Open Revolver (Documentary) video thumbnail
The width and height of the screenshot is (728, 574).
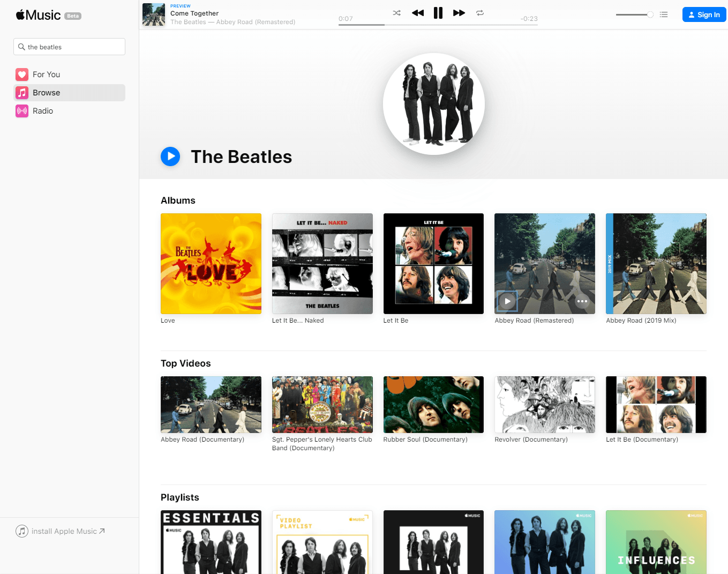point(545,405)
